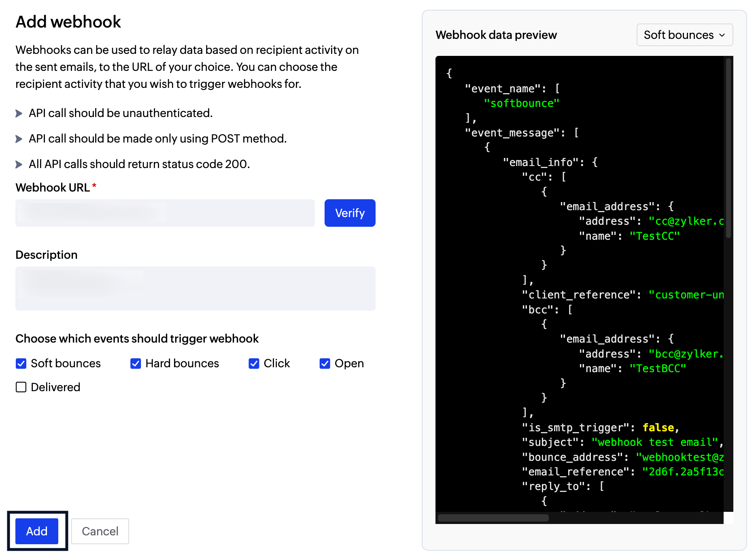Image resolution: width=756 pixels, height=558 pixels.
Task: Click into the Description text area
Action: coord(195,288)
